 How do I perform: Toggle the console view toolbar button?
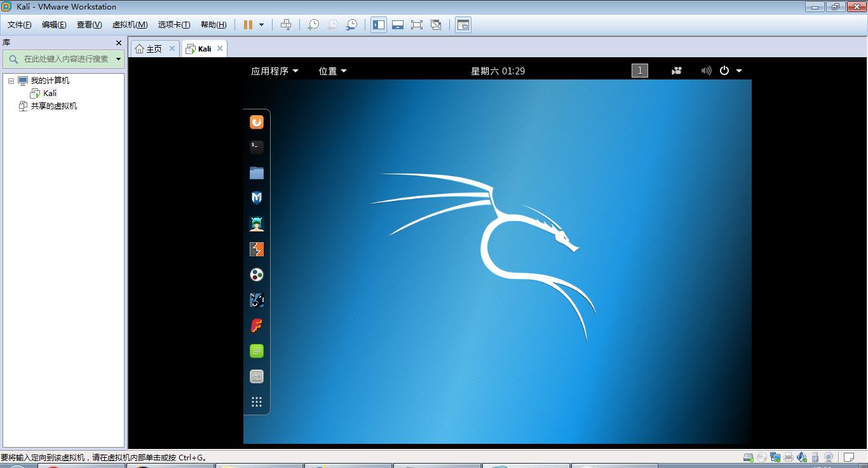[x=463, y=25]
